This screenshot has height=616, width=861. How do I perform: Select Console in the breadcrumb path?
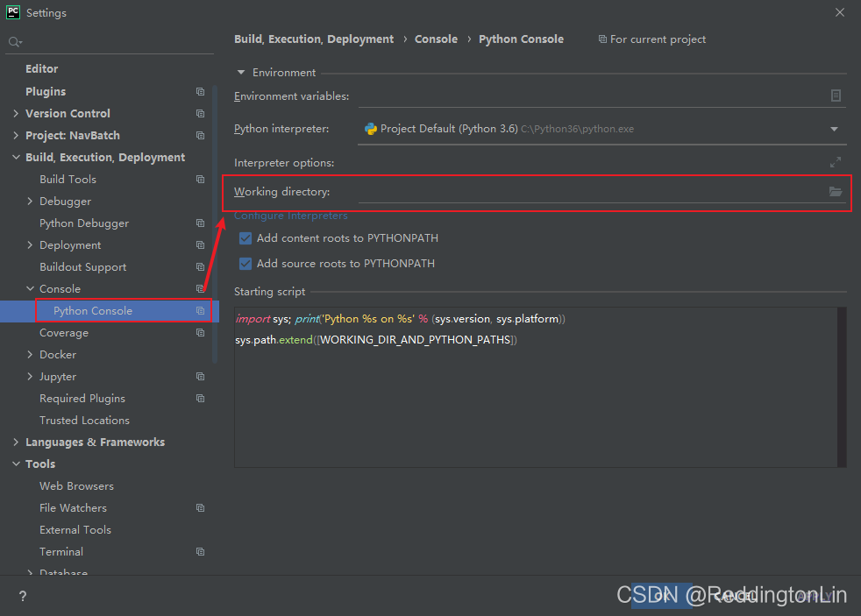tap(436, 39)
